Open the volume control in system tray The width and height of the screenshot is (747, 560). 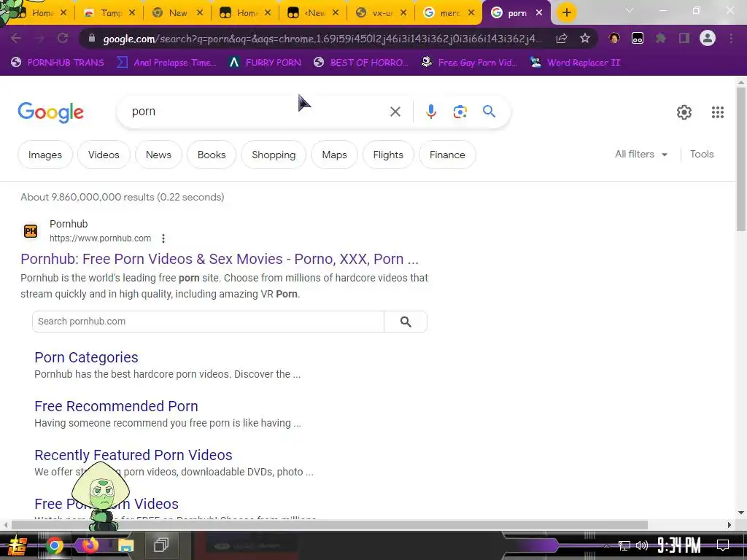642,545
